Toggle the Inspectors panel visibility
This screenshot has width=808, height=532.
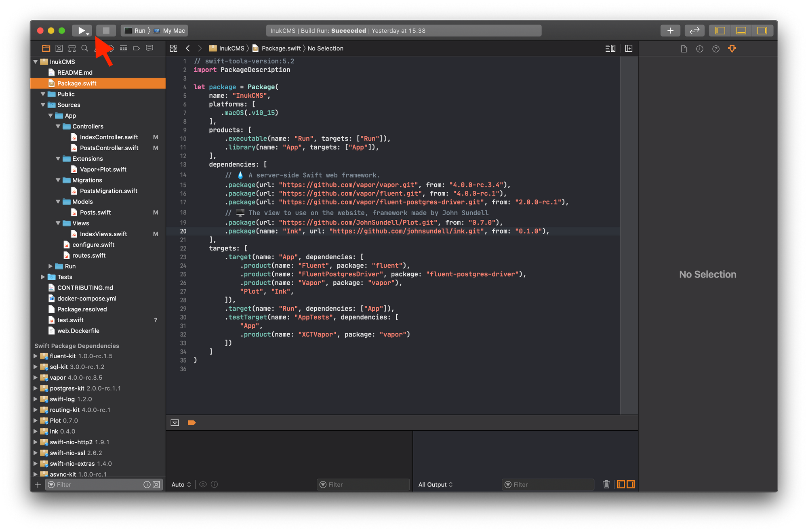coord(762,31)
